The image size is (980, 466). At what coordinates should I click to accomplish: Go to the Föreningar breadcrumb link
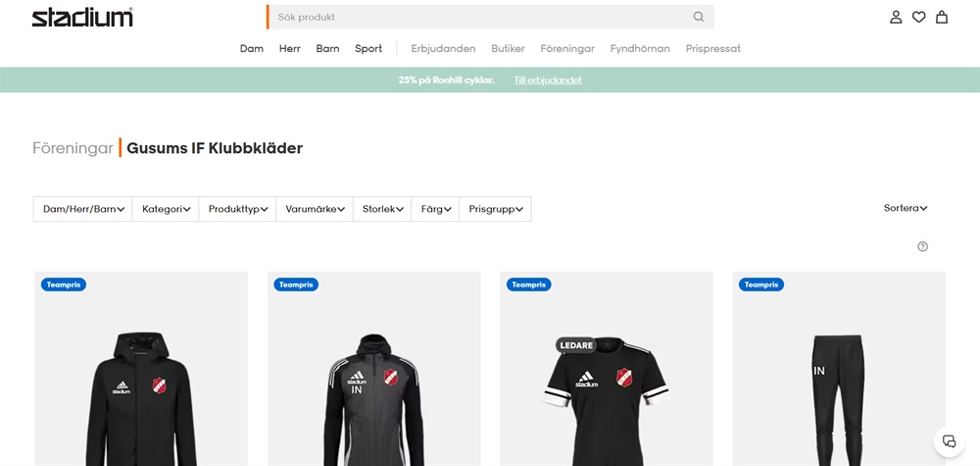(x=73, y=148)
